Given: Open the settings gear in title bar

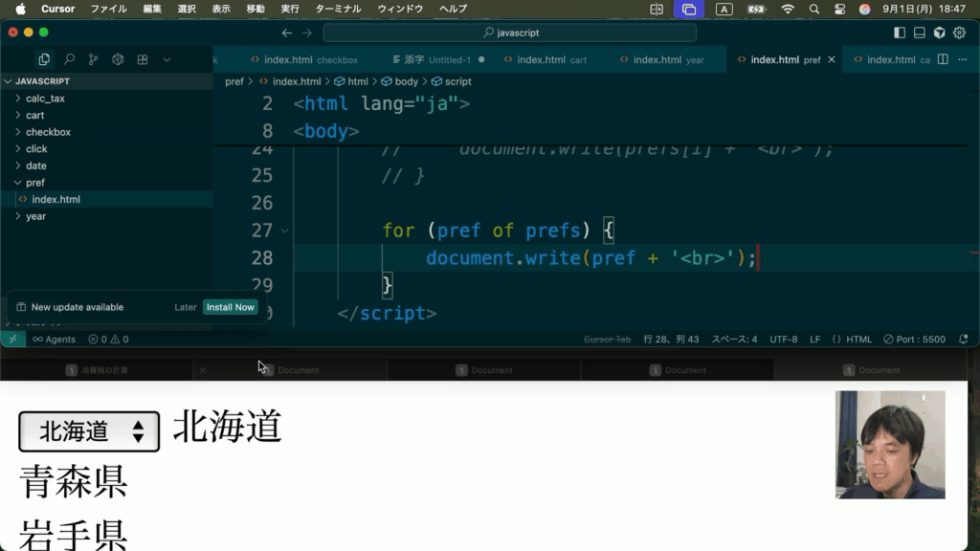Looking at the screenshot, I should coord(959,33).
